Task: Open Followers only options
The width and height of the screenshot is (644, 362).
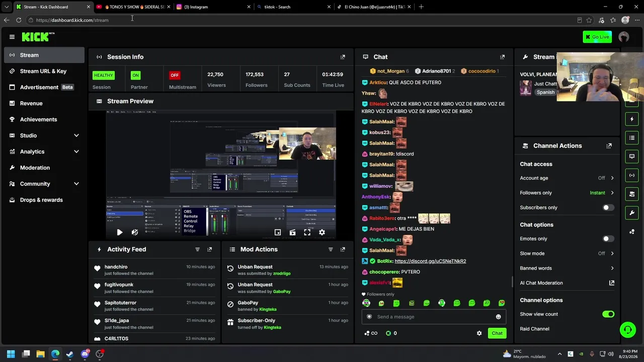Action: click(x=567, y=193)
